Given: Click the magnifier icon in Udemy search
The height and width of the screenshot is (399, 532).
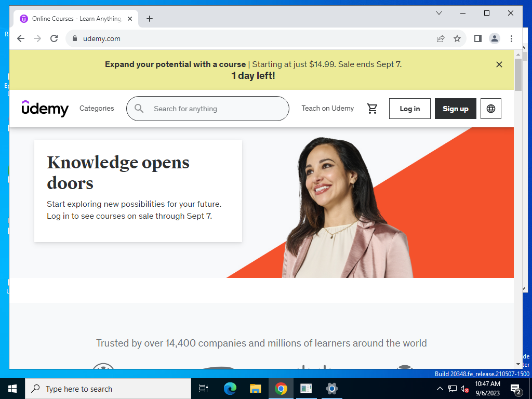Looking at the screenshot, I should [139, 109].
